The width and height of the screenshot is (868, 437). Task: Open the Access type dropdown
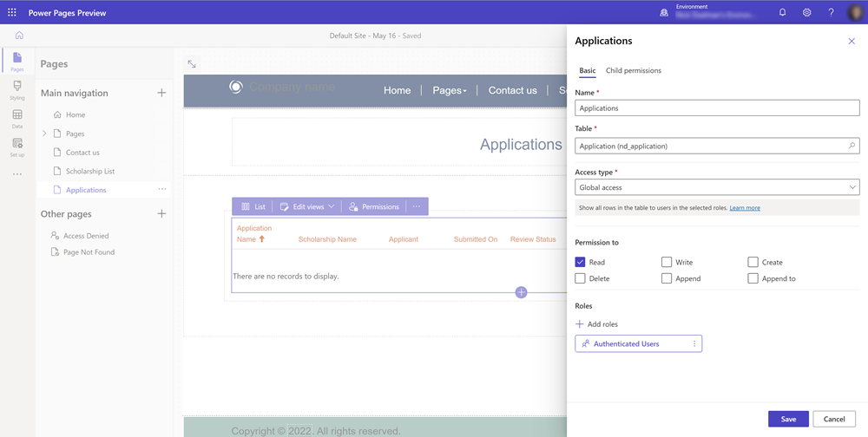[717, 187]
